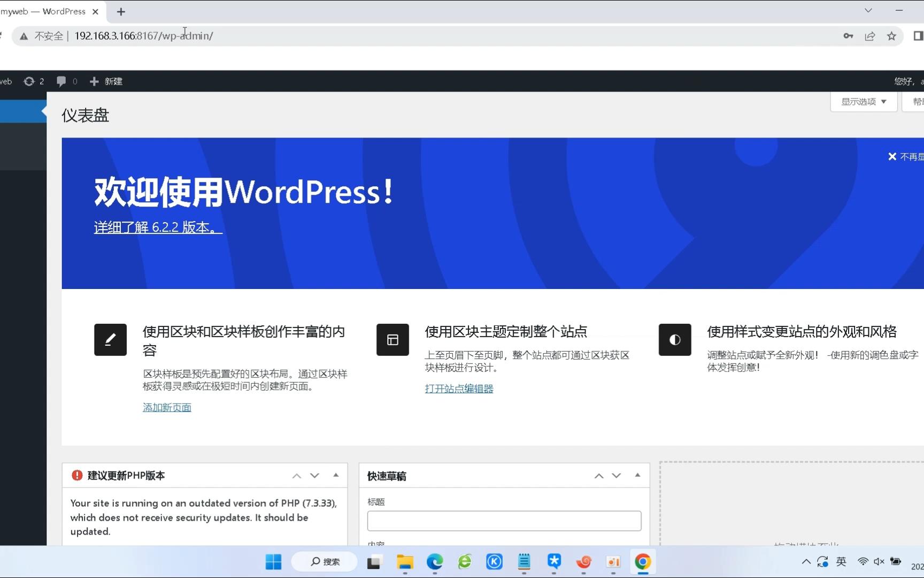Click the muted volume icon in the tray
Screen dimensions: 924x578
coord(879,561)
